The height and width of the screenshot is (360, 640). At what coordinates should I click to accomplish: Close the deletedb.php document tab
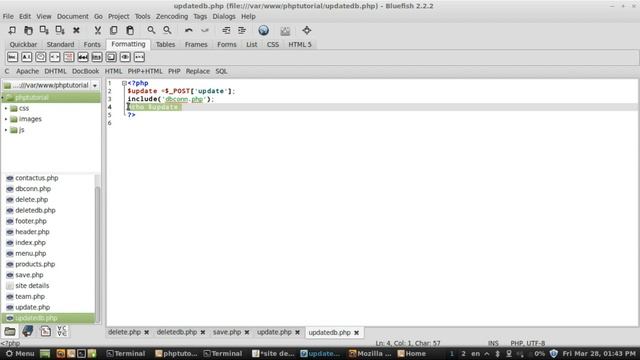pyautogui.click(x=203, y=333)
